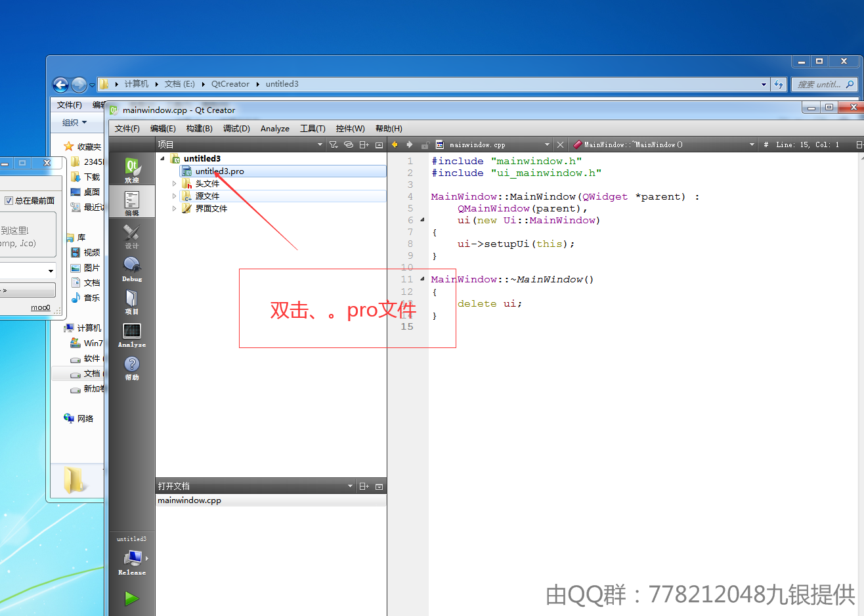The image size is (864, 616).
Task: Select 视频 library in Explorer sidebar
Action: tap(85, 253)
